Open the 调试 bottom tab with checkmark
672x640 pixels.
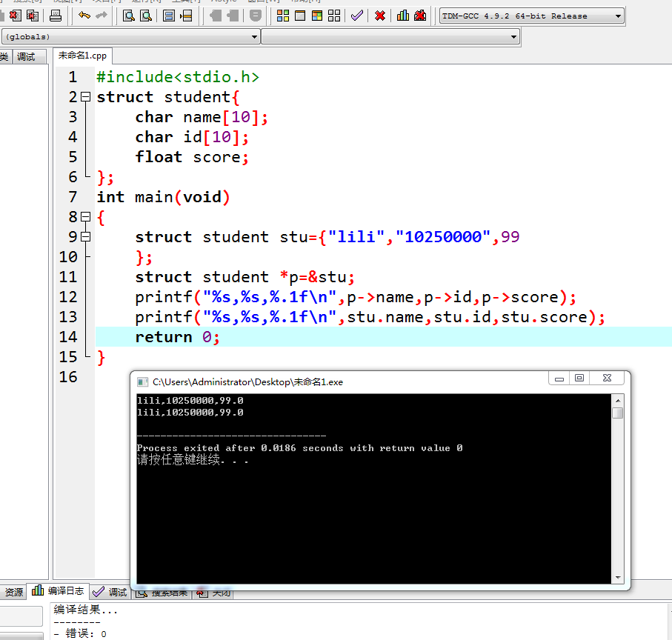(110, 592)
